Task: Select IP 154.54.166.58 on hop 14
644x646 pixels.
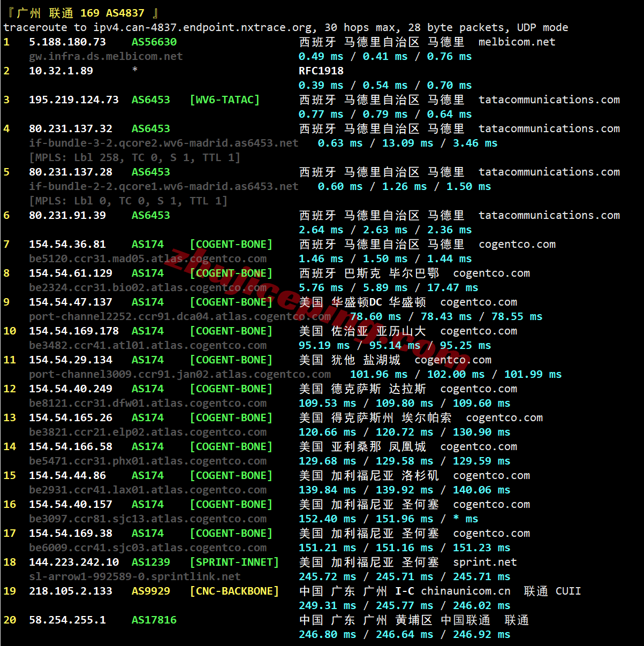Action: coord(71,446)
